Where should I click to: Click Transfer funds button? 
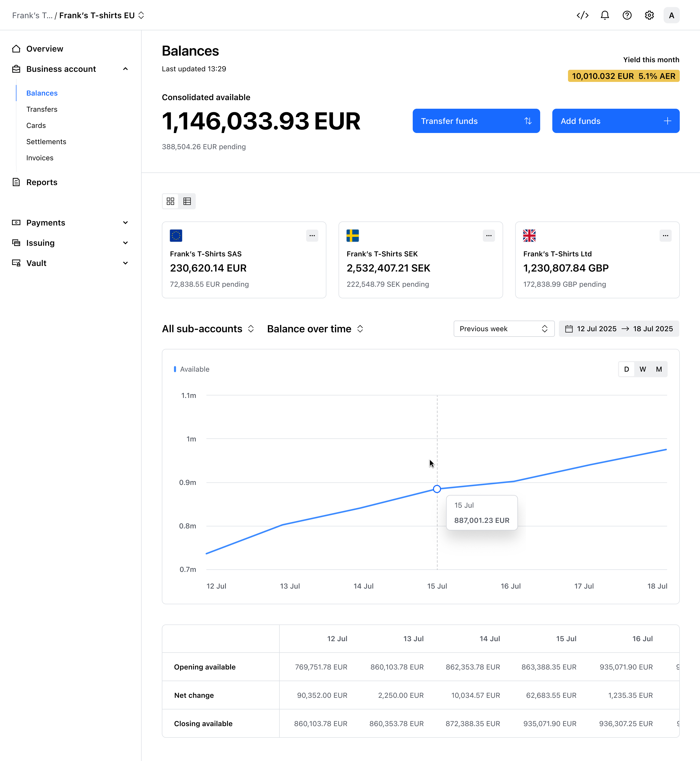click(x=476, y=121)
